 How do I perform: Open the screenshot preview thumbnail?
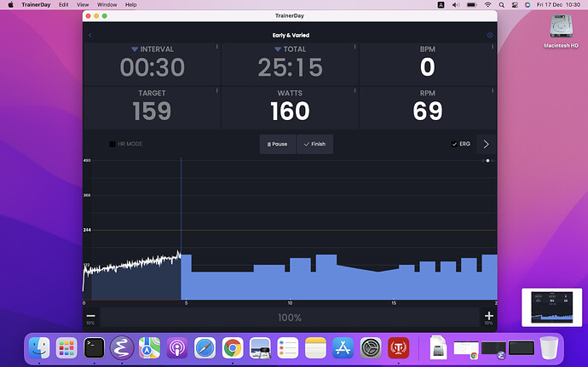point(551,307)
